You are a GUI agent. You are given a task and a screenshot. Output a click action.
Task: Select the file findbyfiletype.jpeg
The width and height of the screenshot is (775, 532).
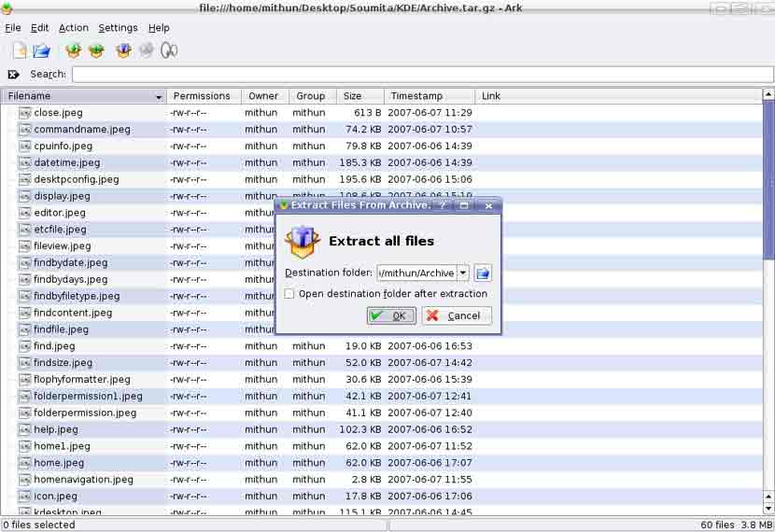77,297
